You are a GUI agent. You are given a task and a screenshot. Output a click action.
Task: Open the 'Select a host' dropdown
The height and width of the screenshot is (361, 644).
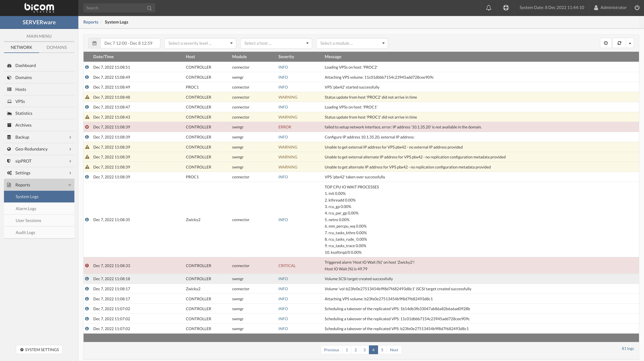click(276, 43)
